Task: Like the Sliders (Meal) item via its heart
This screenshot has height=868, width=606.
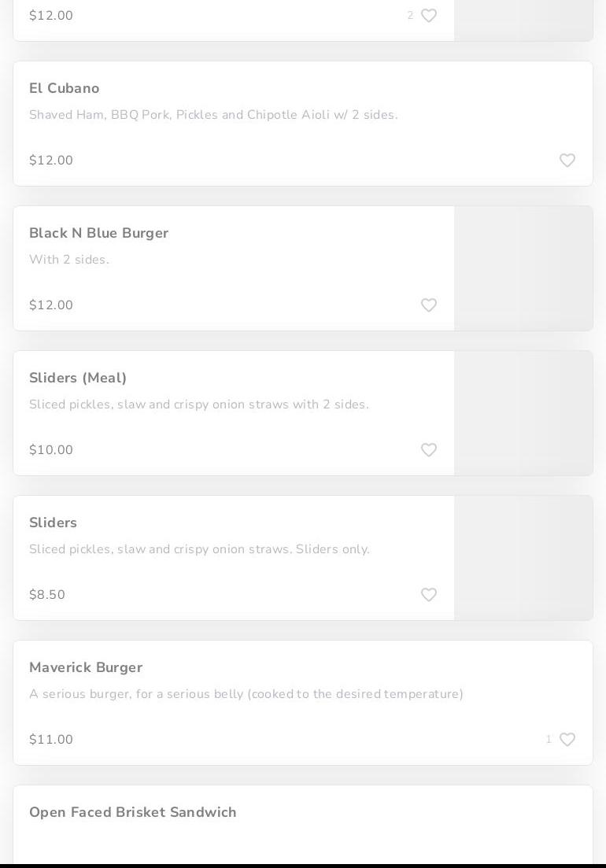Action: [429, 450]
